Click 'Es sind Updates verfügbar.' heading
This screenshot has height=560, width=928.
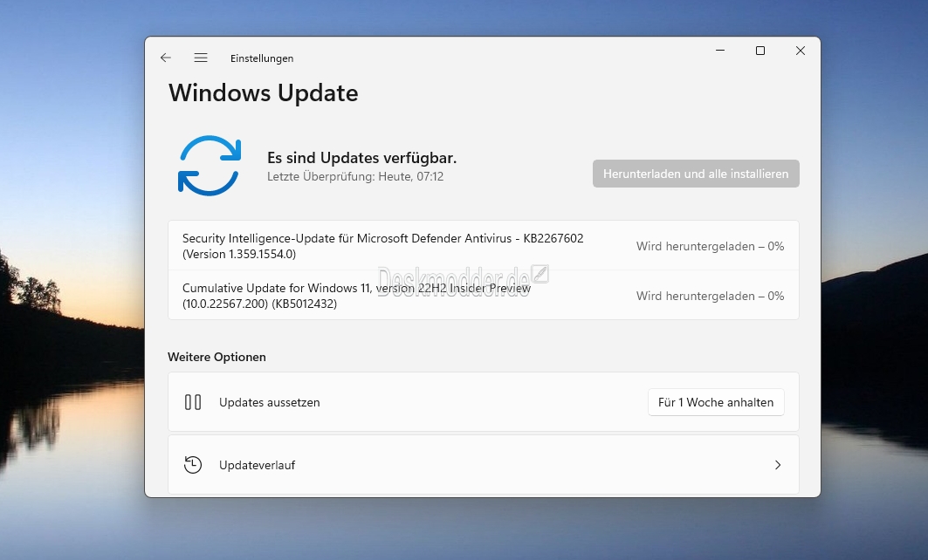pos(361,158)
